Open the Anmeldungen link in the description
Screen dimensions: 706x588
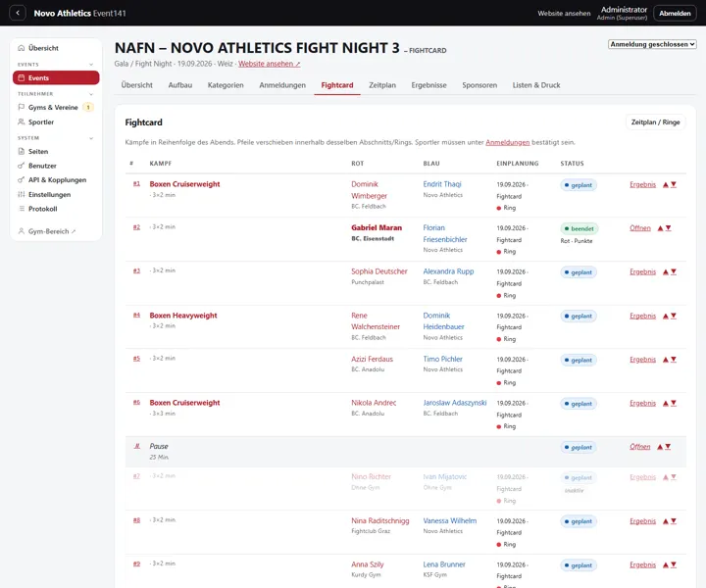pos(508,142)
